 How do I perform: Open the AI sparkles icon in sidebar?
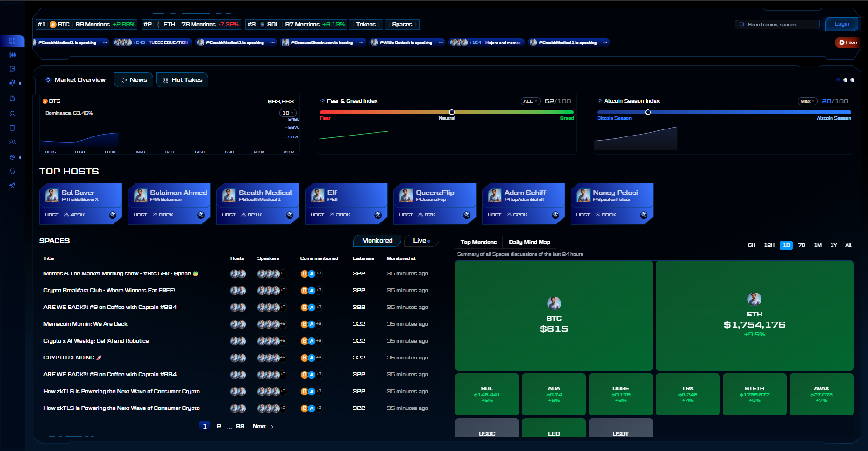tap(12, 83)
